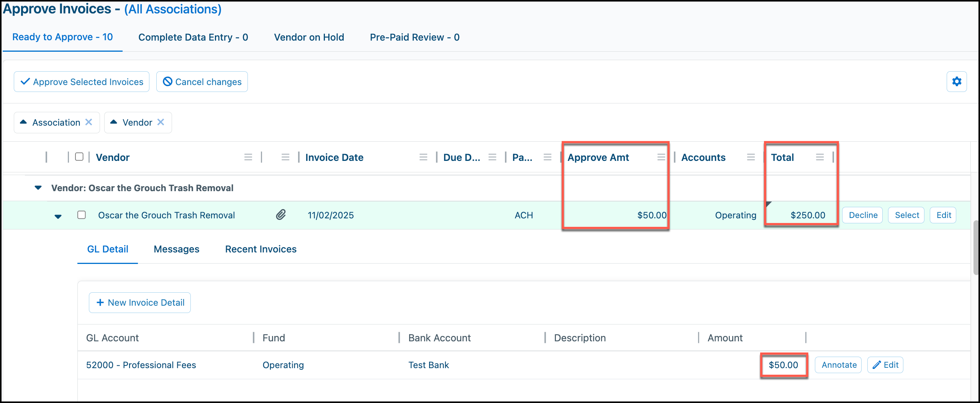Open Approve Amt column menu icon
The width and height of the screenshot is (980, 403).
tap(661, 157)
